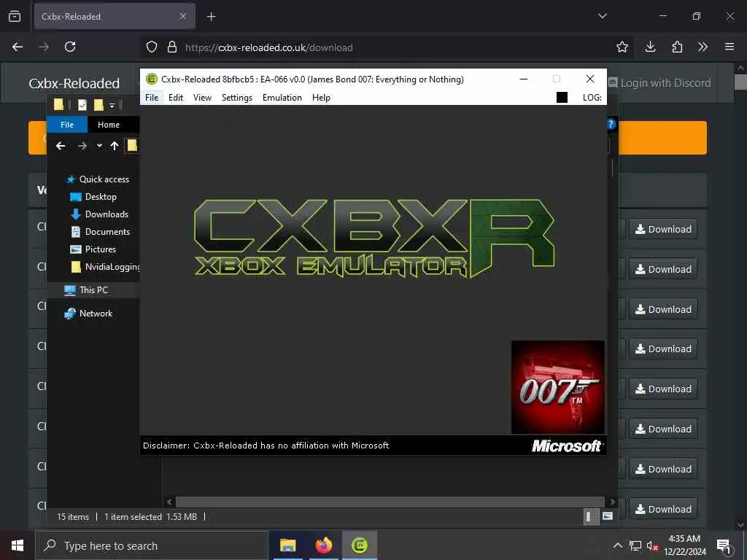Switch Explorer to large icons view
The width and height of the screenshot is (747, 560).
[608, 516]
